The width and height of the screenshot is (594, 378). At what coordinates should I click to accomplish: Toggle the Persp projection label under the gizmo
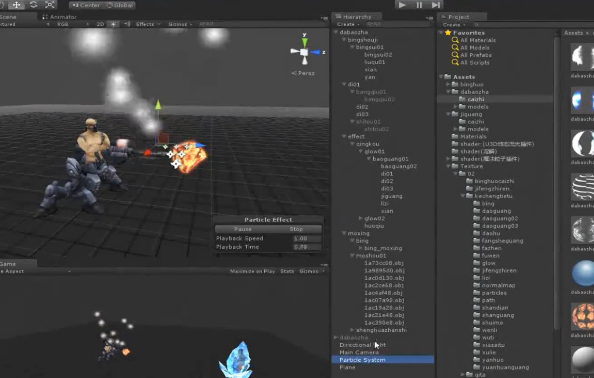(303, 73)
